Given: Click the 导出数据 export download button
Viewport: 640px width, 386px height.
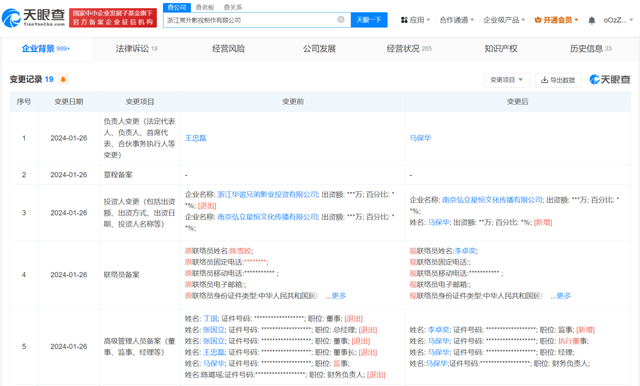Looking at the screenshot, I should [x=558, y=80].
